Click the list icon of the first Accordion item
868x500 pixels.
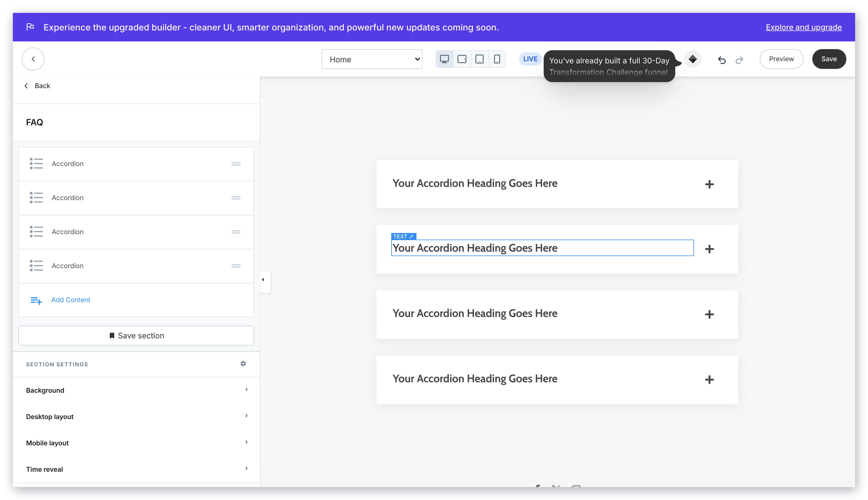[x=36, y=164]
